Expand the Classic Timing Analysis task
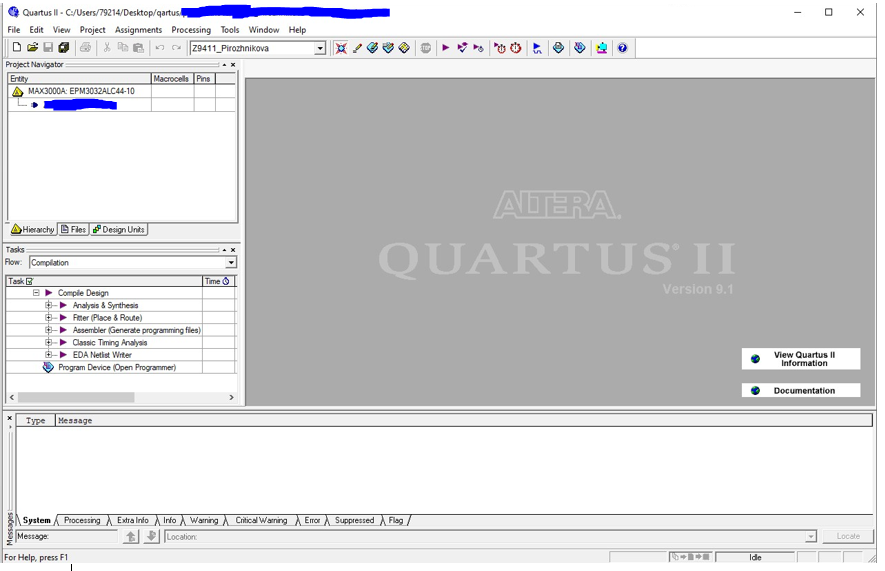Viewport: 885px width, 571px height. click(x=49, y=342)
